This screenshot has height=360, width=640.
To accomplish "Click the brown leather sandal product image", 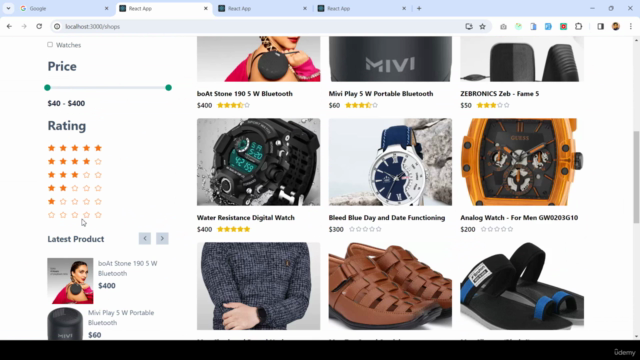I will click(x=390, y=286).
